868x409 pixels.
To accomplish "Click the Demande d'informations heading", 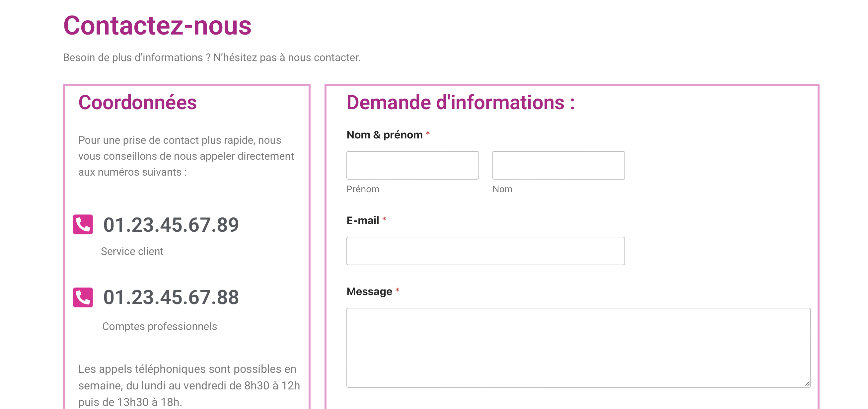I will tap(460, 103).
